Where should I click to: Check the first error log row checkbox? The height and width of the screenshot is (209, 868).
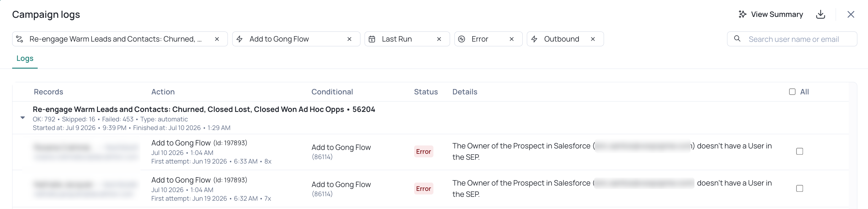coord(799,151)
